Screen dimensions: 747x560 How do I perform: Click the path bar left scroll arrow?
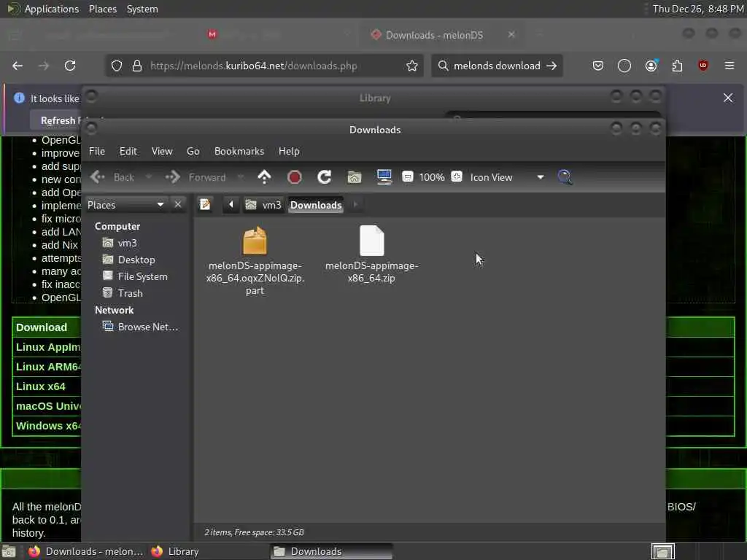tap(231, 205)
